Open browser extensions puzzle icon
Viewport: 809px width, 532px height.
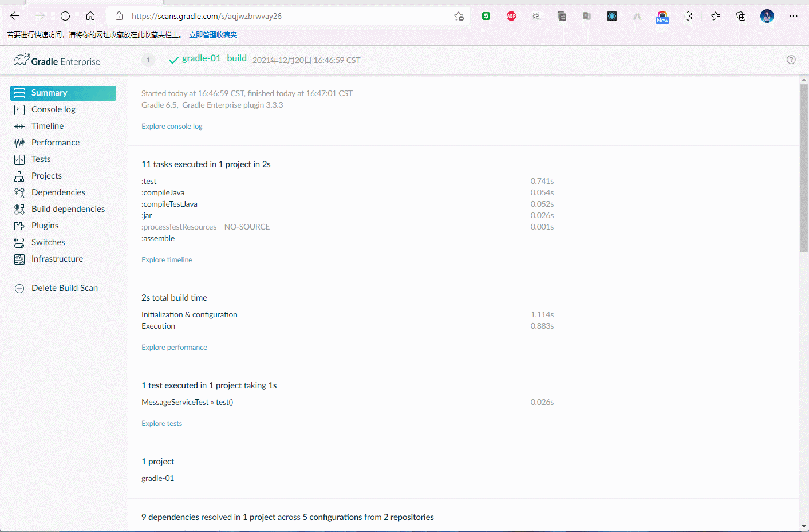[x=688, y=16]
